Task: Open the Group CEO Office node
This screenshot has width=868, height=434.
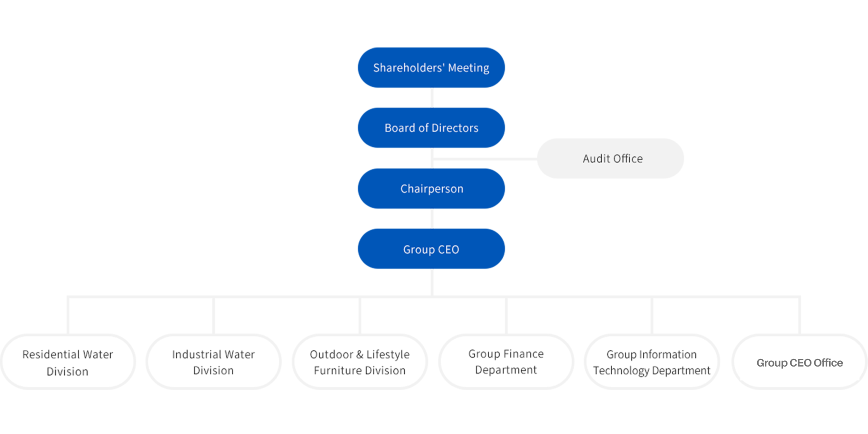Action: click(x=799, y=362)
